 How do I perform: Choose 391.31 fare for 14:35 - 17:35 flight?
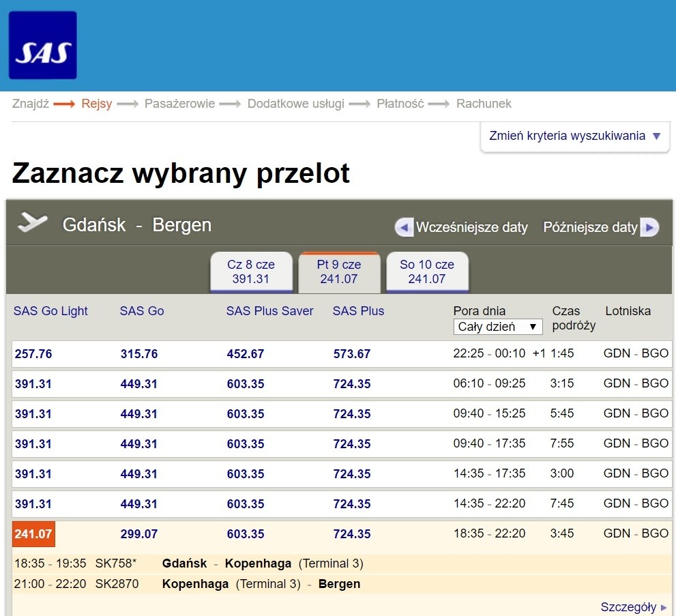(x=33, y=474)
